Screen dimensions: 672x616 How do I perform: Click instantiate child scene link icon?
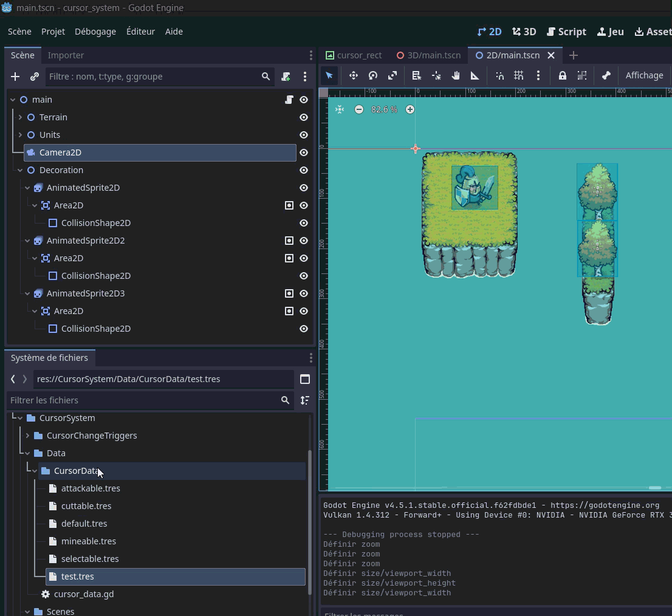(35, 77)
